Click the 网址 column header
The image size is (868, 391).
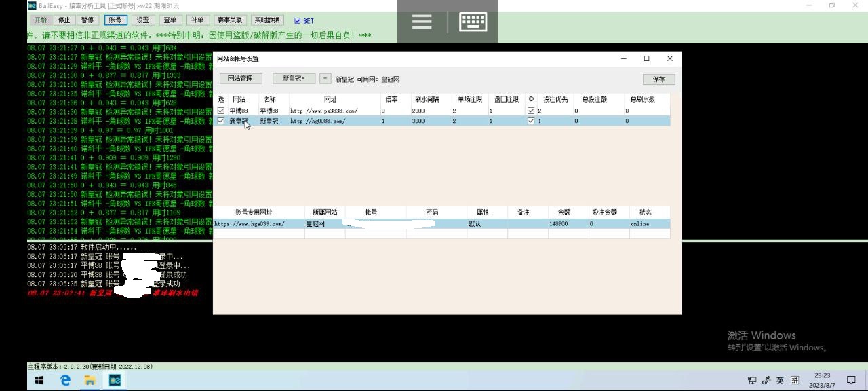tap(330, 99)
